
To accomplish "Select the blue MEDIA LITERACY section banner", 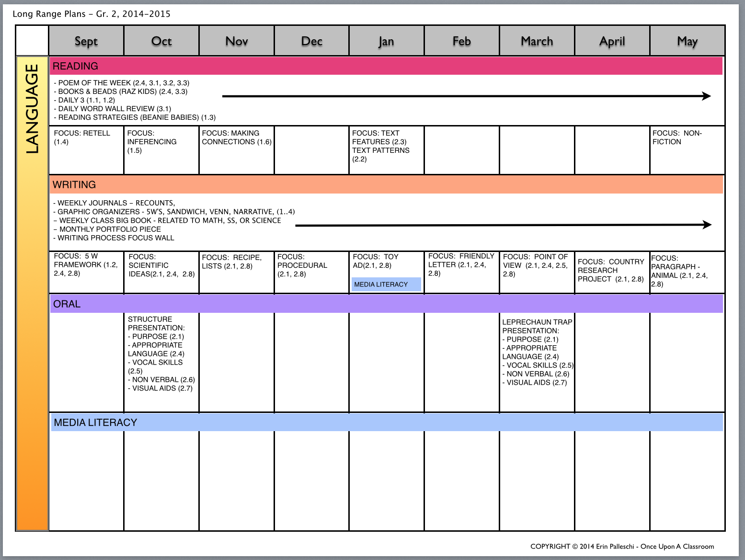I will point(387,422).
